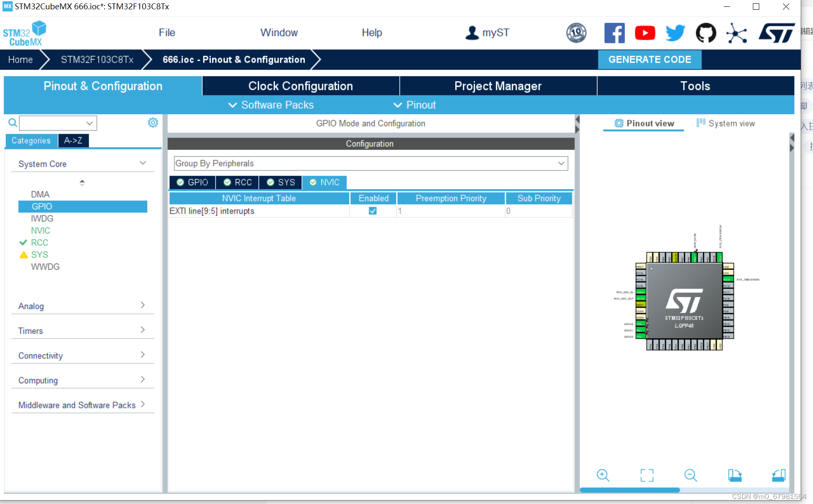Click the 666.ioc Pinout & Configuration breadcrumb
The image size is (813, 504).
click(x=234, y=60)
